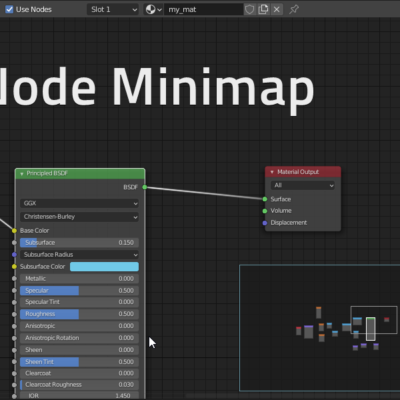Click the Sheen slider field
The height and width of the screenshot is (400, 400).
click(x=79, y=350)
